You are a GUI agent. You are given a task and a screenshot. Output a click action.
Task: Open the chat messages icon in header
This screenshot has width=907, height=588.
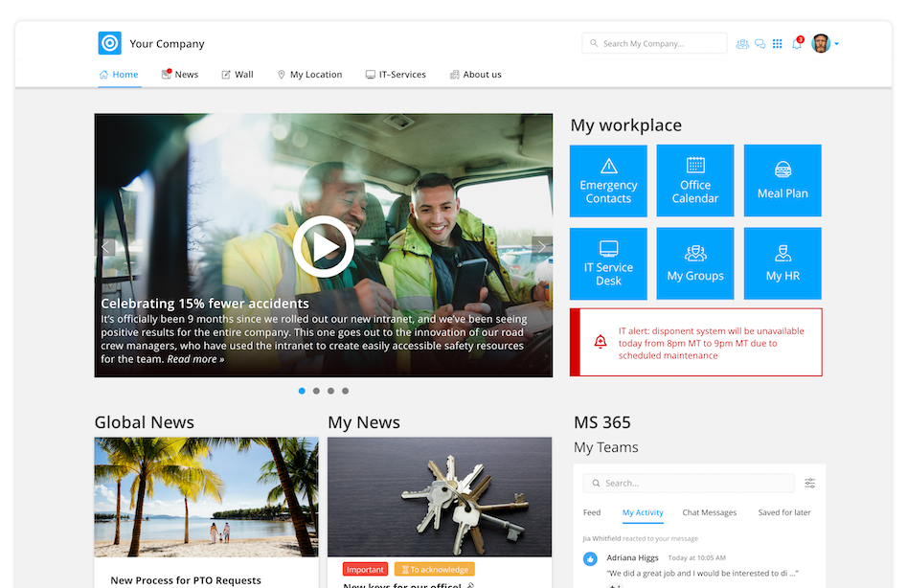pos(760,44)
